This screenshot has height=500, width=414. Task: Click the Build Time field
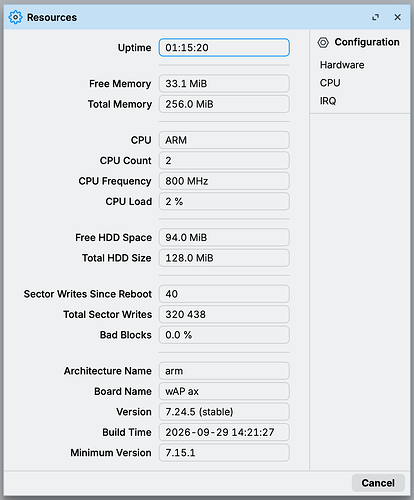tap(224, 432)
